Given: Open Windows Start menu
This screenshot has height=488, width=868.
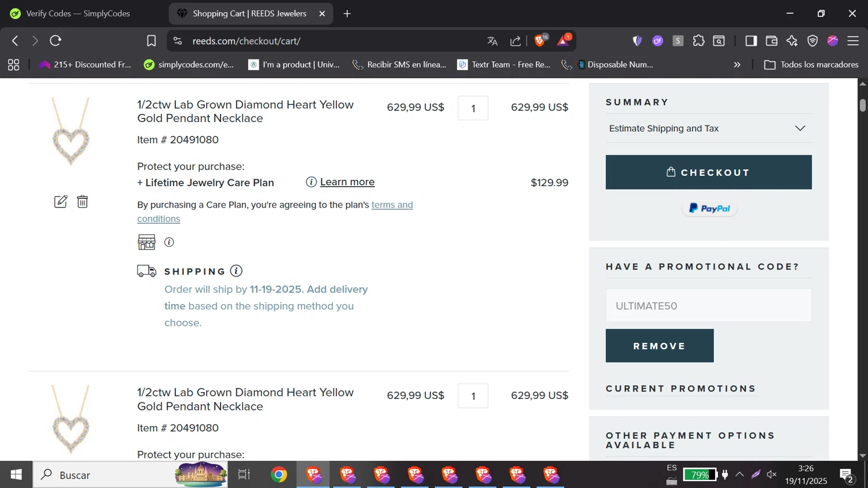Looking at the screenshot, I should click(16, 475).
